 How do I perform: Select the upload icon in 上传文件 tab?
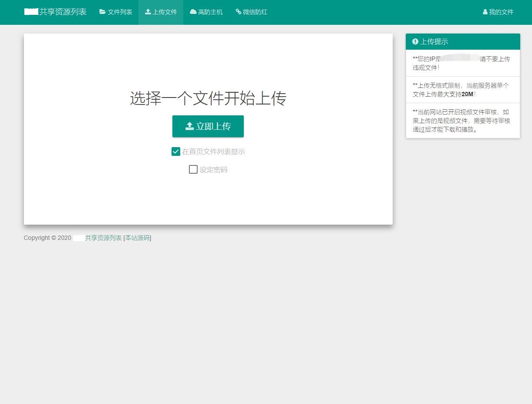pyautogui.click(x=147, y=12)
